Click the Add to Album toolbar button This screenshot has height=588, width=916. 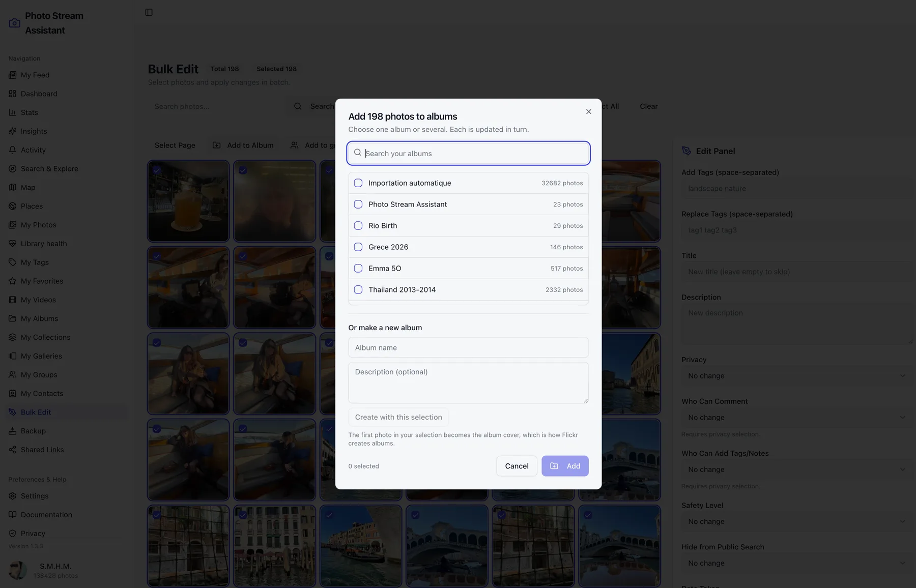(243, 145)
